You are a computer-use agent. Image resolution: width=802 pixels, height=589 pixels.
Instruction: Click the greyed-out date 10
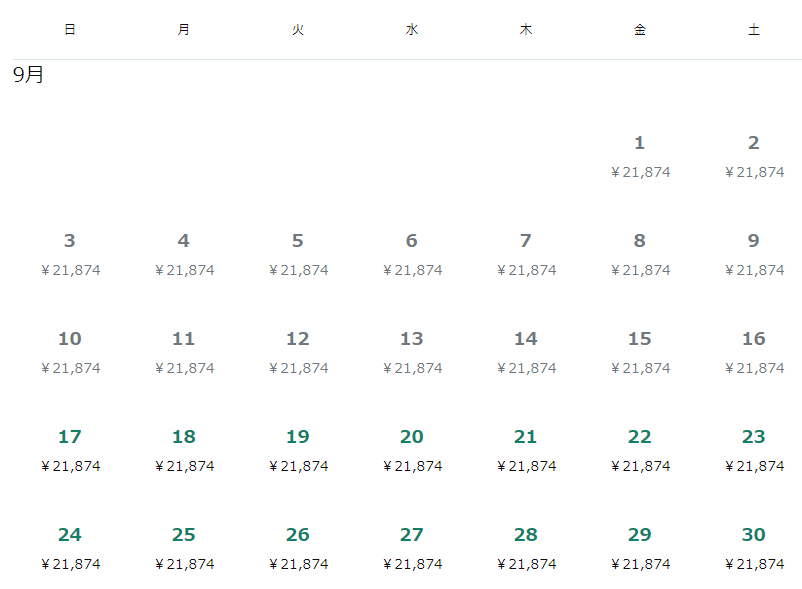pyautogui.click(x=70, y=351)
